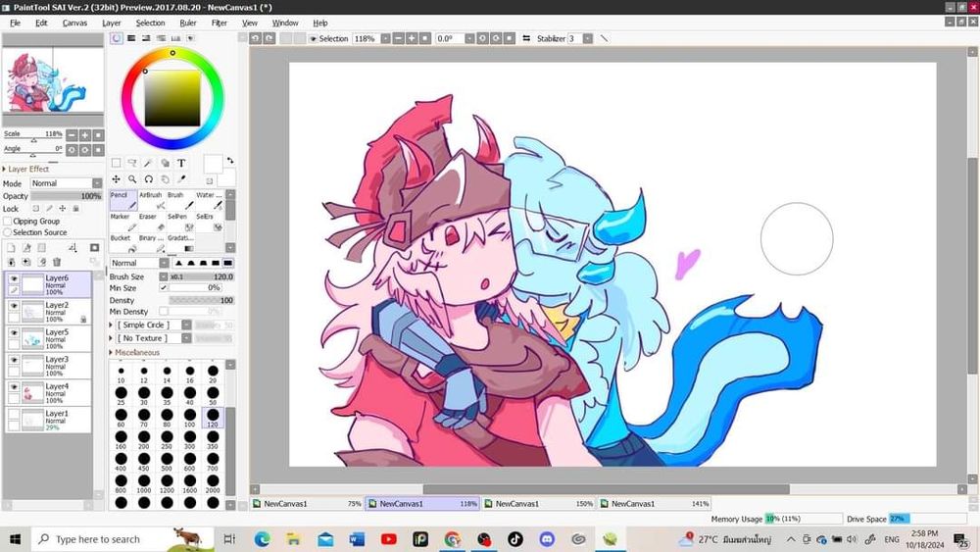Create a new layer with the page icon
The image size is (980, 552).
(x=11, y=248)
